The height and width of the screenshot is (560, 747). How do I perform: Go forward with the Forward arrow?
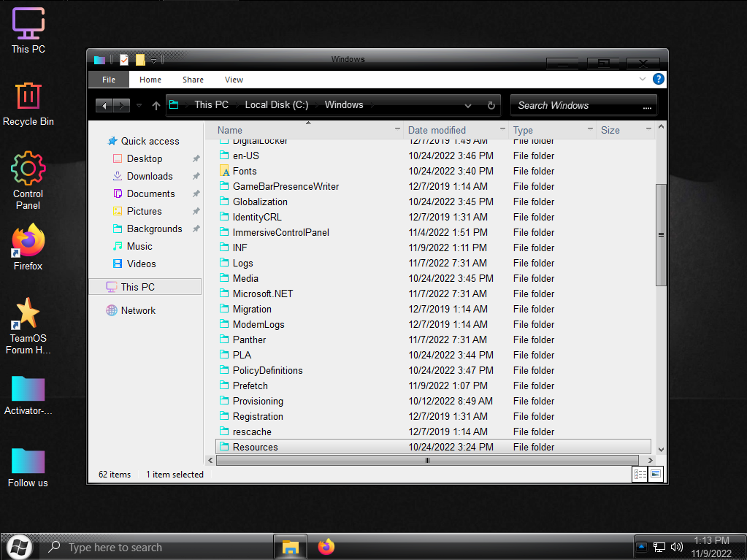[121, 105]
